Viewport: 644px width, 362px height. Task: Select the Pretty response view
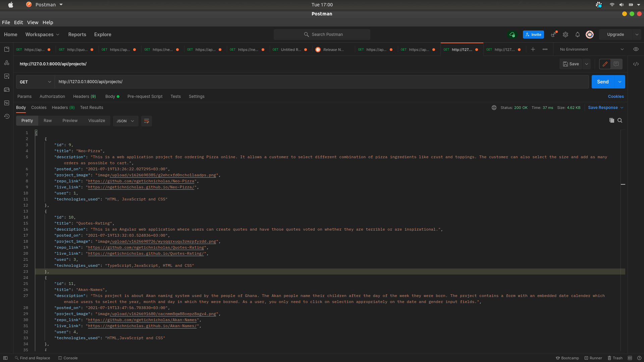point(27,121)
